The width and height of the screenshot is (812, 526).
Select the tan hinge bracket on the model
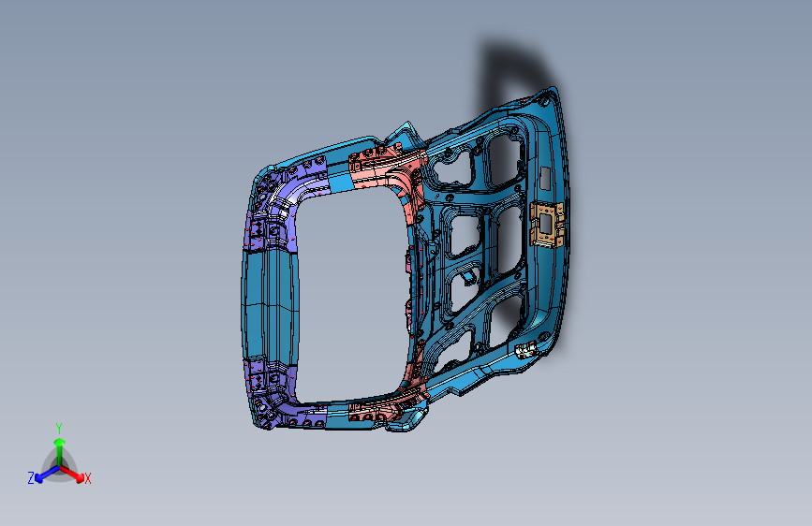547,225
